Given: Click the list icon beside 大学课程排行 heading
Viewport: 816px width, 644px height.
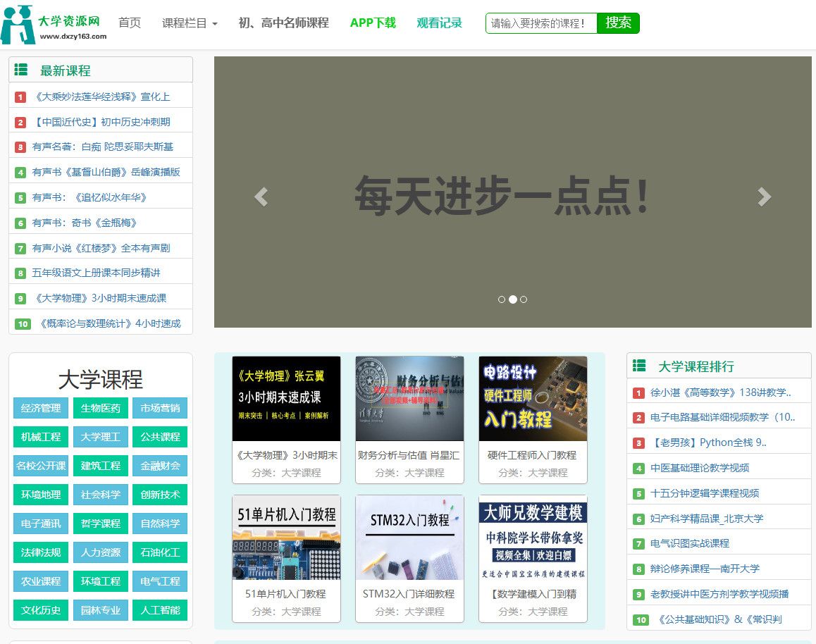Looking at the screenshot, I should point(640,366).
